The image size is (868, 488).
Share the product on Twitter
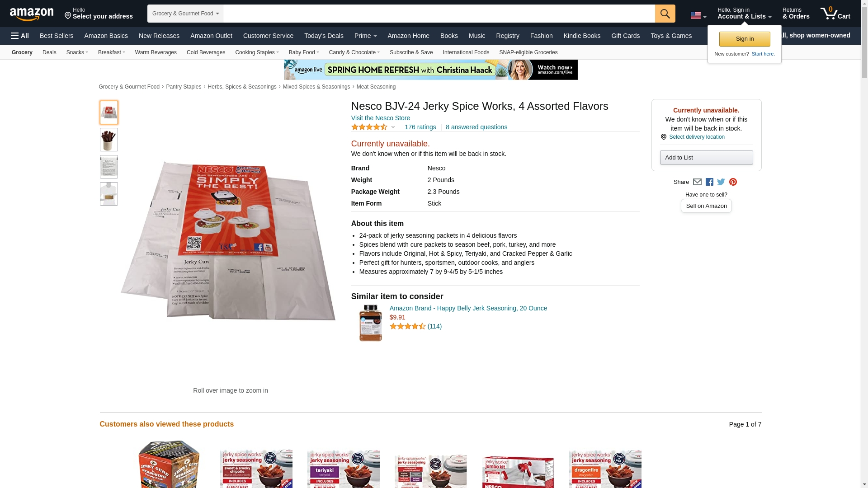click(721, 182)
